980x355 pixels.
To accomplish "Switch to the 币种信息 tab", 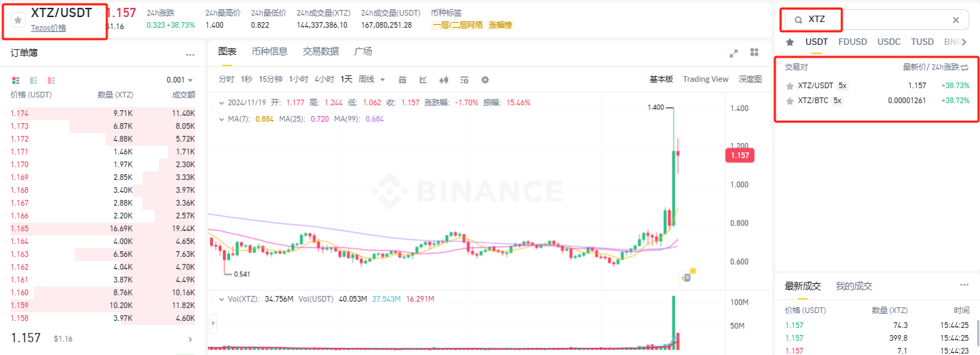I will pyautogui.click(x=269, y=51).
